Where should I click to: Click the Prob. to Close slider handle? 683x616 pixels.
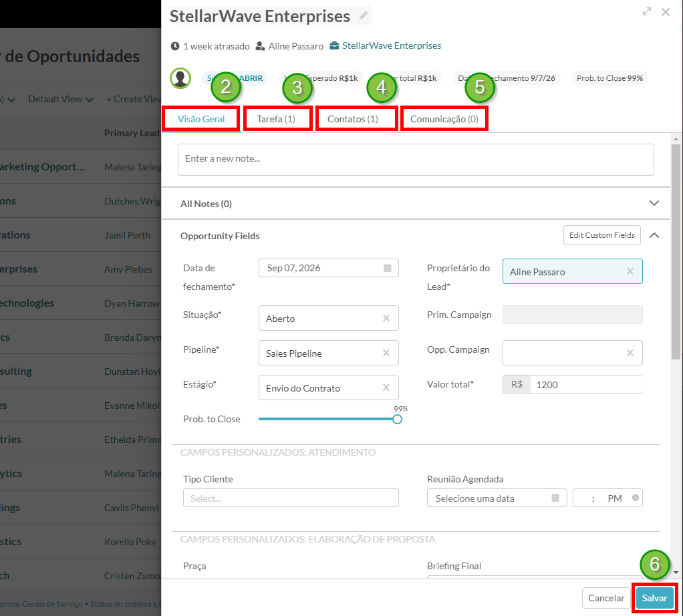click(397, 419)
